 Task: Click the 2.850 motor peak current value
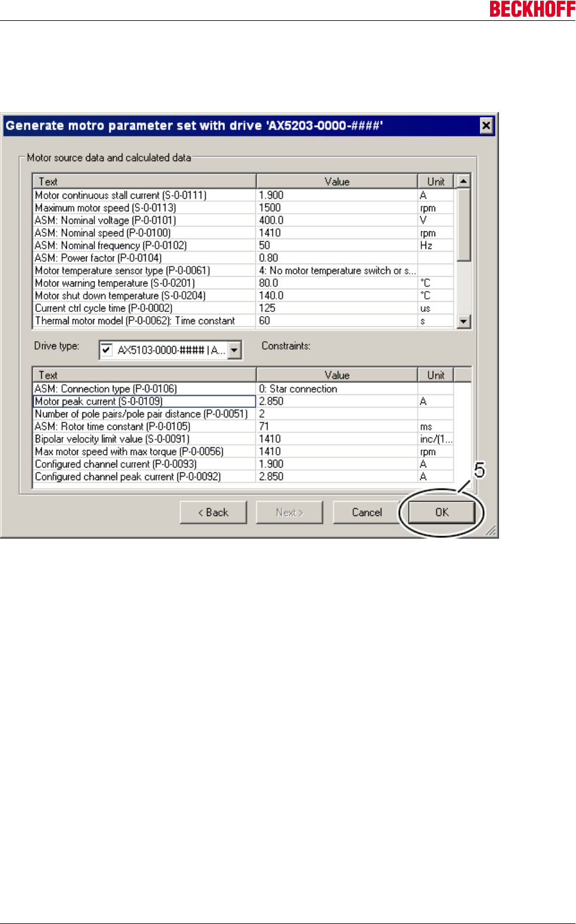click(271, 401)
